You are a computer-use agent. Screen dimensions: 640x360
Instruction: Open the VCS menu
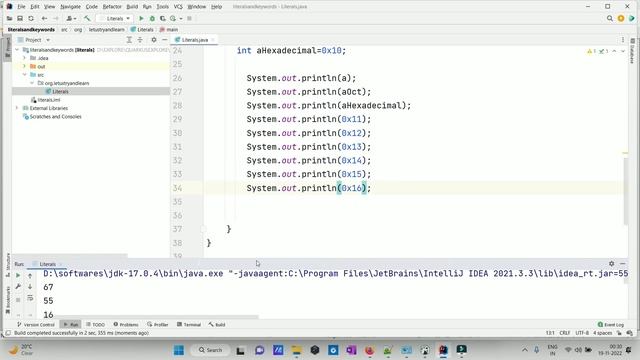pos(178,7)
